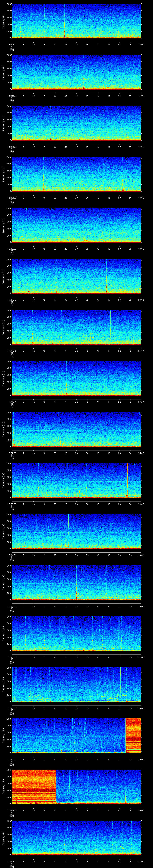Click the 31:00 end time label
This screenshot has width=153, height=868.
click(x=141, y=861)
